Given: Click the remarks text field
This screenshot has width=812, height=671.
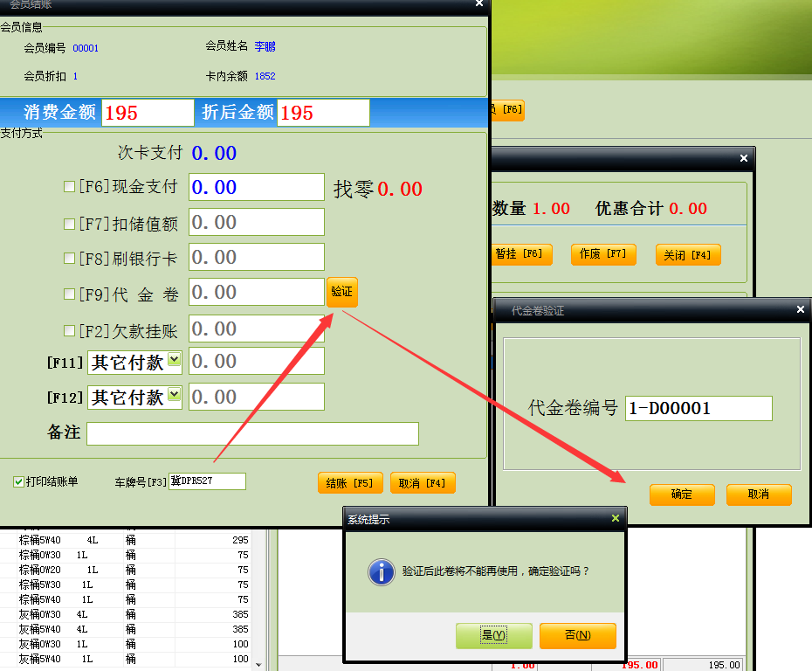Looking at the screenshot, I should (252, 433).
